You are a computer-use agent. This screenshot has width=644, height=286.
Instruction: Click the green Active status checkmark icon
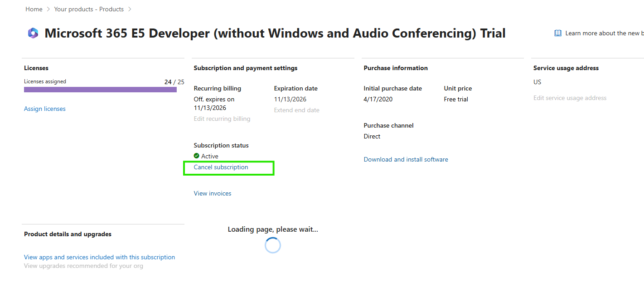[197, 156]
